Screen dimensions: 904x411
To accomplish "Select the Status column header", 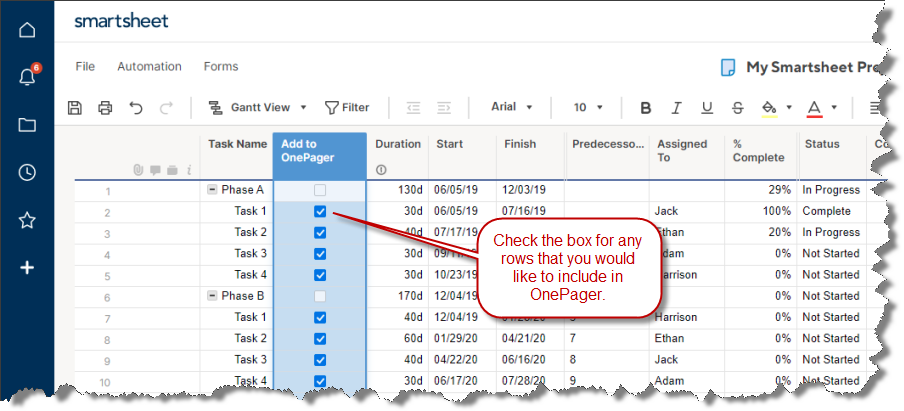I will point(832,156).
